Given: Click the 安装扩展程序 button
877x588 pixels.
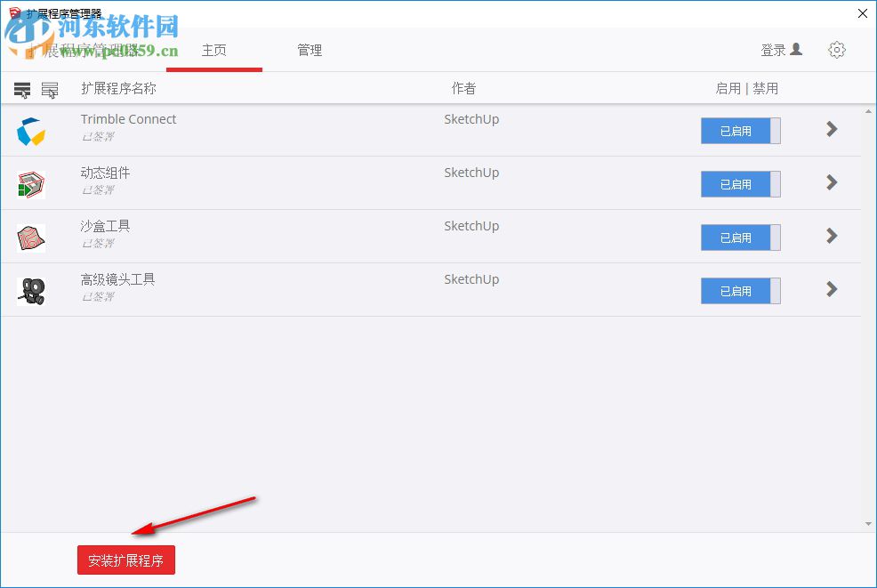Looking at the screenshot, I should coord(125,560).
